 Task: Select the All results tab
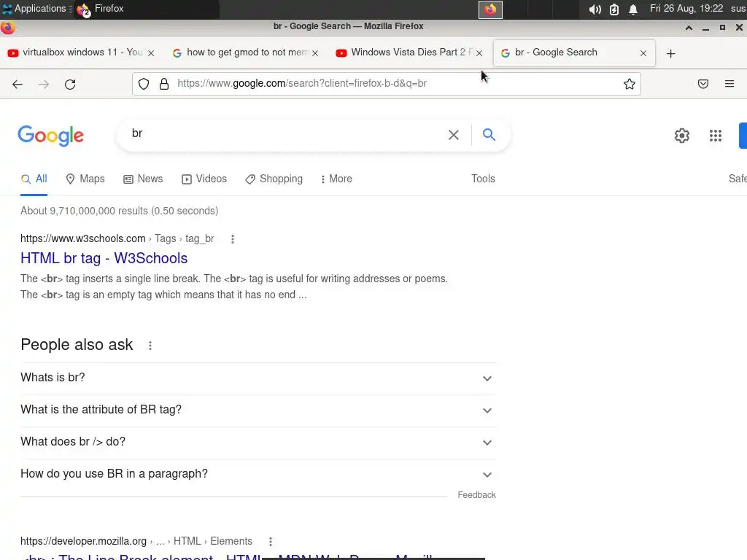point(34,179)
